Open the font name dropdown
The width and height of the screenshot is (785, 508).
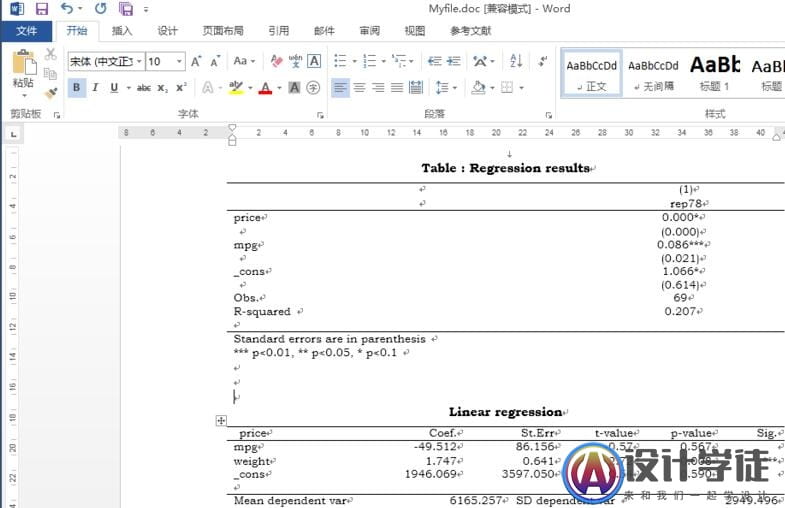pos(138,62)
